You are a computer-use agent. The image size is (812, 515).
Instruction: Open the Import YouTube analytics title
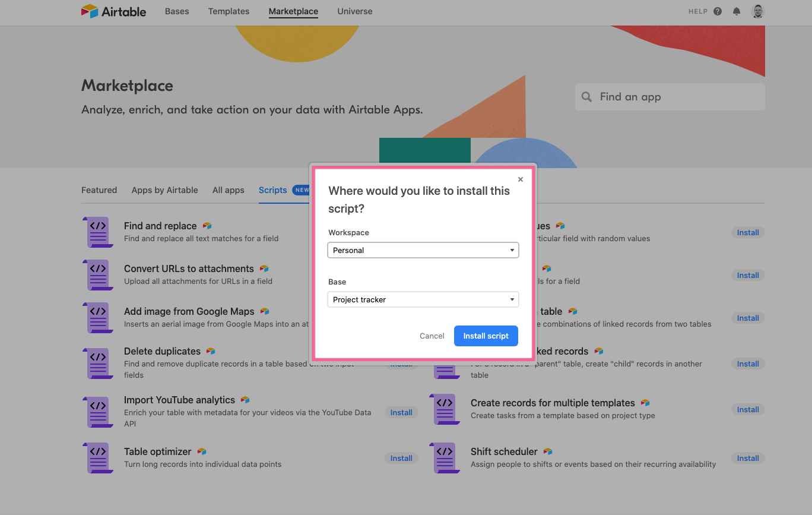point(179,400)
